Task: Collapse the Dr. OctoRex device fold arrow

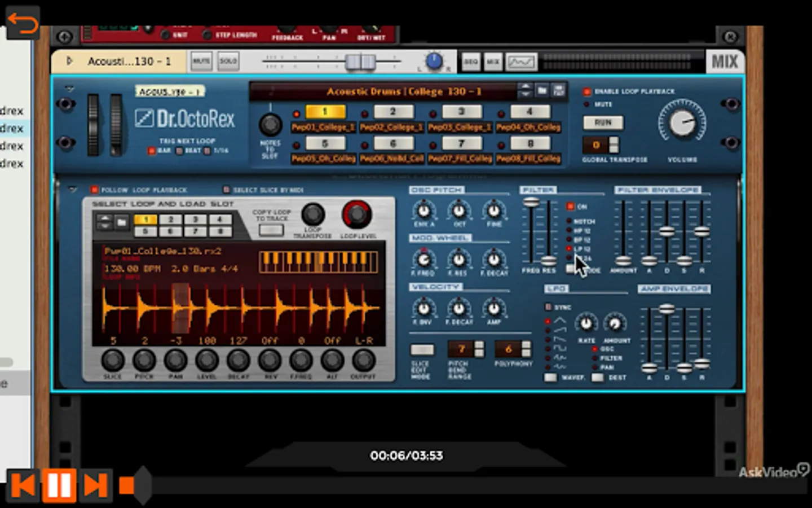Action: pos(69,88)
